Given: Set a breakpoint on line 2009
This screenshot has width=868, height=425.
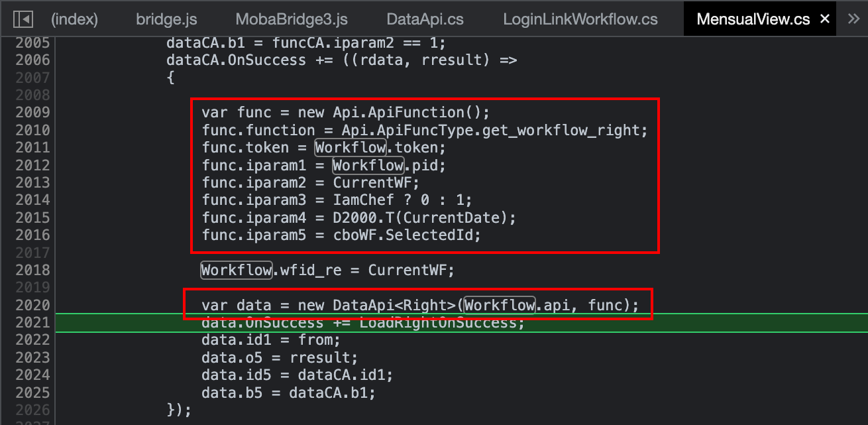Looking at the screenshot, I should pos(32,112).
